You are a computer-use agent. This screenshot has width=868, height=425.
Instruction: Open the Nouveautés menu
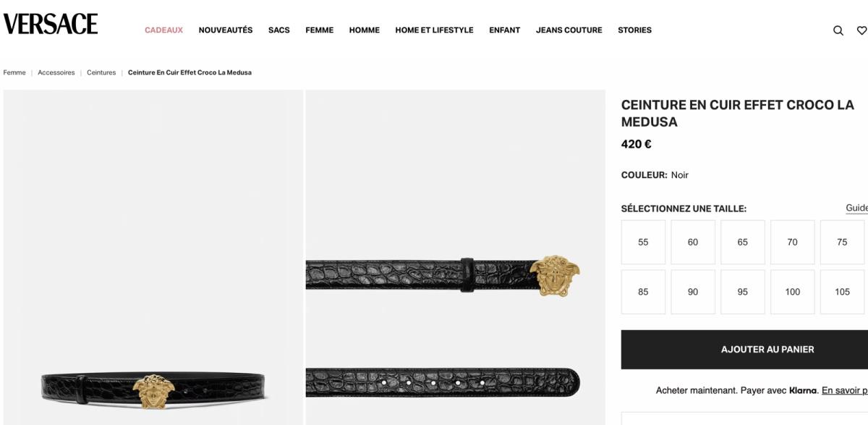[x=226, y=30]
